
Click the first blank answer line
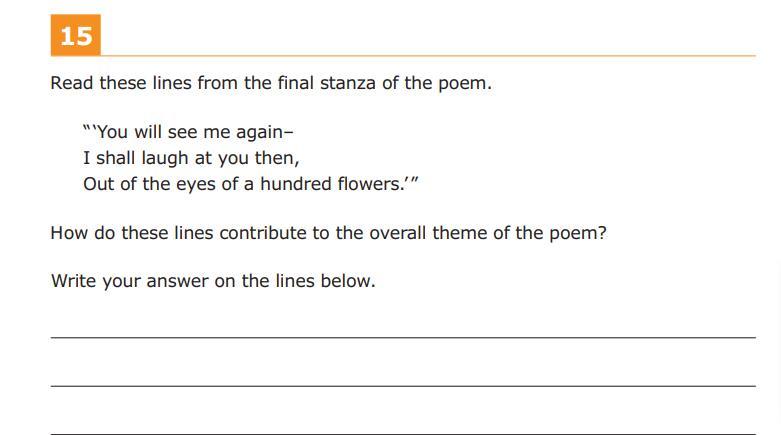tap(403, 337)
